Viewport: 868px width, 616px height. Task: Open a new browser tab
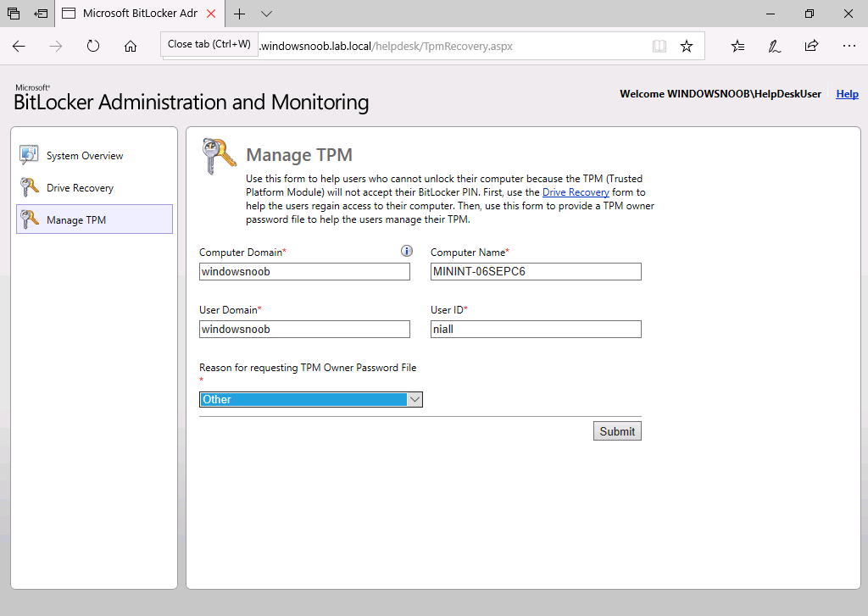tap(239, 14)
